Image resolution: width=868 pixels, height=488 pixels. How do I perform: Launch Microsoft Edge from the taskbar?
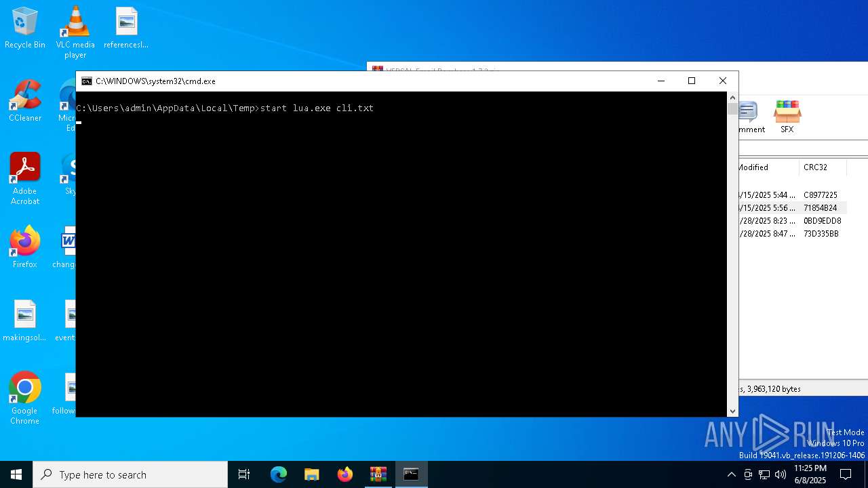coord(279,474)
